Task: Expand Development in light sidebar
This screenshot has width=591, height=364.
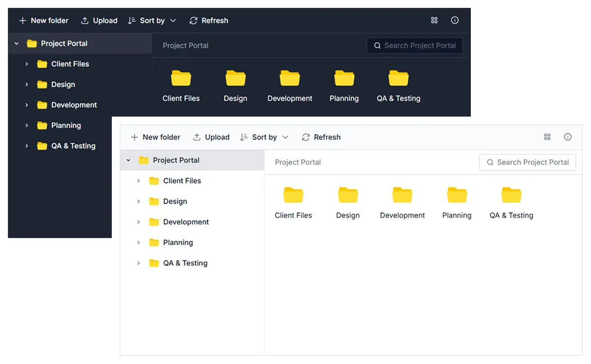Action: [x=138, y=222]
